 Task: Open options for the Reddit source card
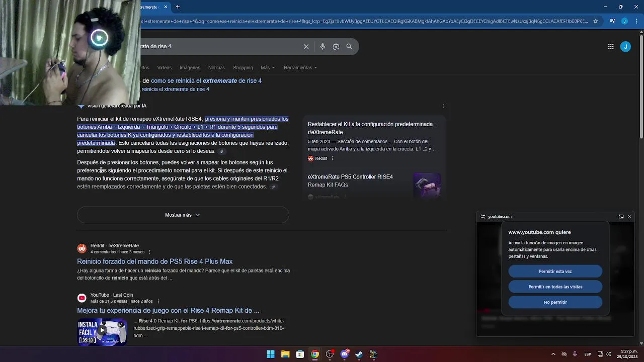click(x=332, y=158)
